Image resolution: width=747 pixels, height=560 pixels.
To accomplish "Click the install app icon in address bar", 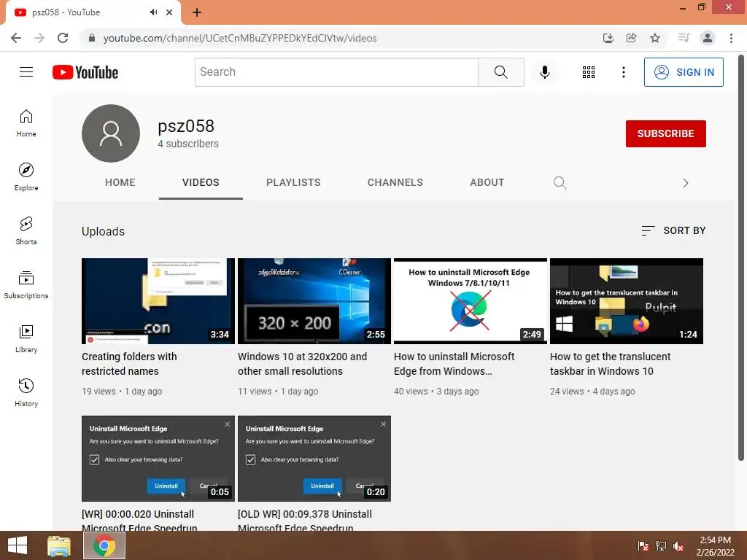I will [608, 38].
